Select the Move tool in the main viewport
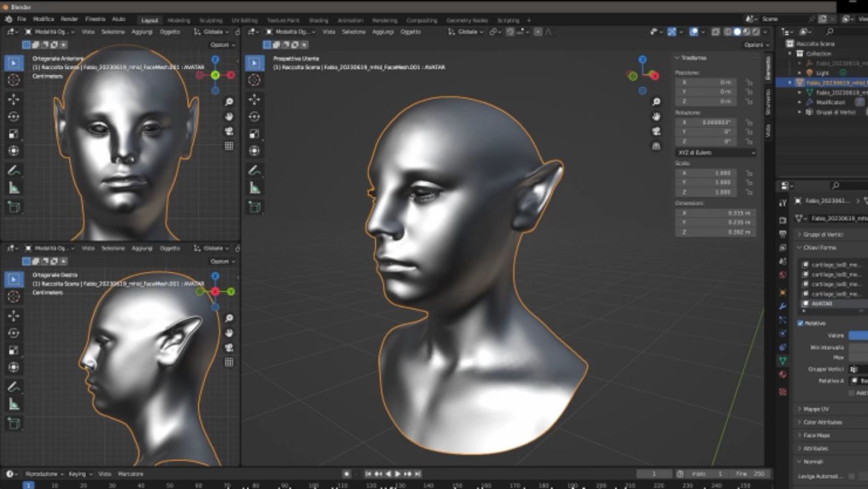The width and height of the screenshot is (868, 489). click(254, 99)
